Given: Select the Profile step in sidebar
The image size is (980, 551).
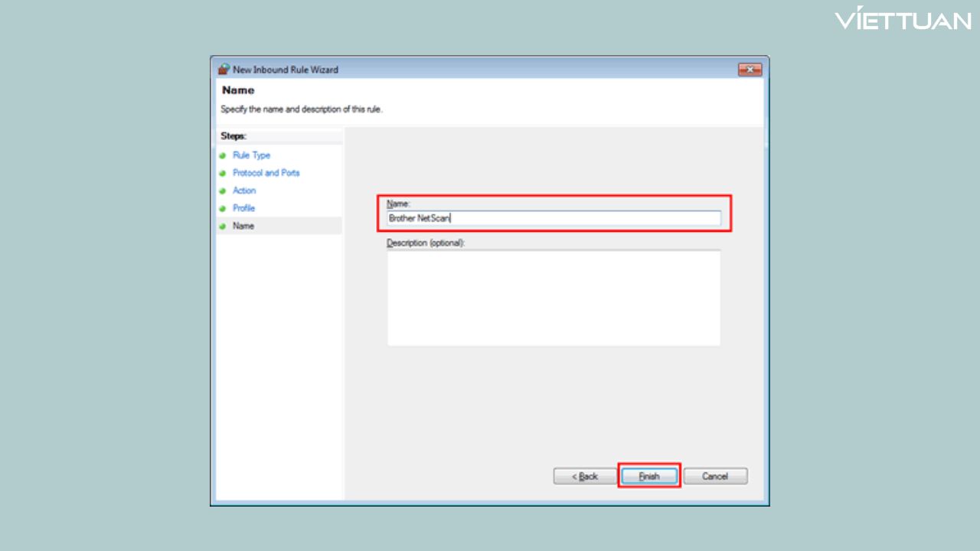Looking at the screenshot, I should tap(243, 208).
